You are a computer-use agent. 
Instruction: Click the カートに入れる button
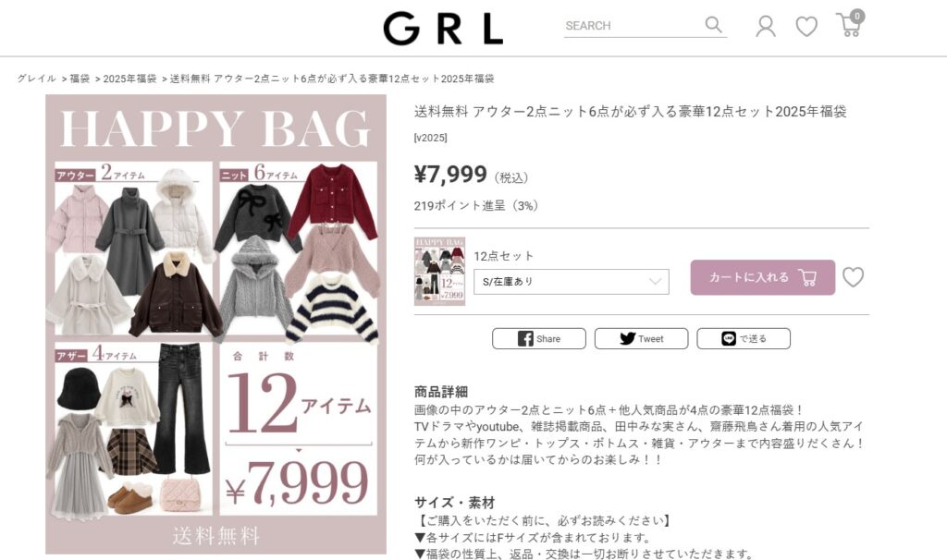pyautogui.click(x=763, y=277)
